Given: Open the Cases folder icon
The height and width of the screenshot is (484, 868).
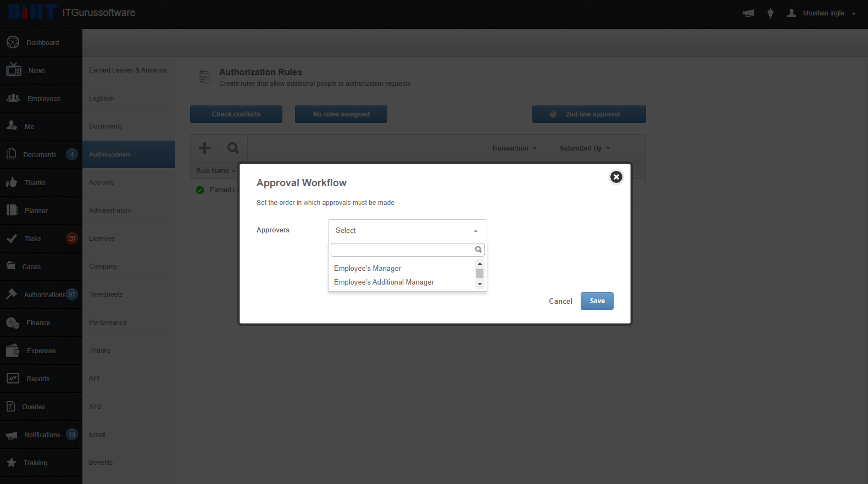Looking at the screenshot, I should 11,265.
